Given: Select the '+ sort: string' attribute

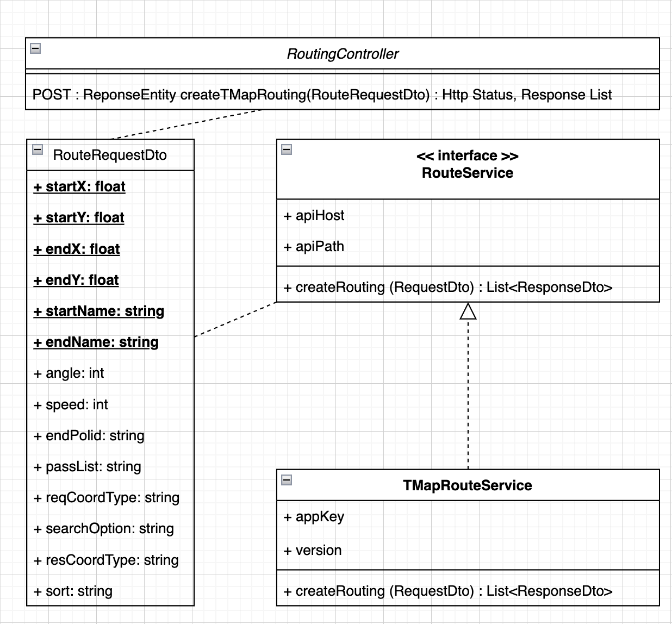Looking at the screenshot, I should 73,591.
